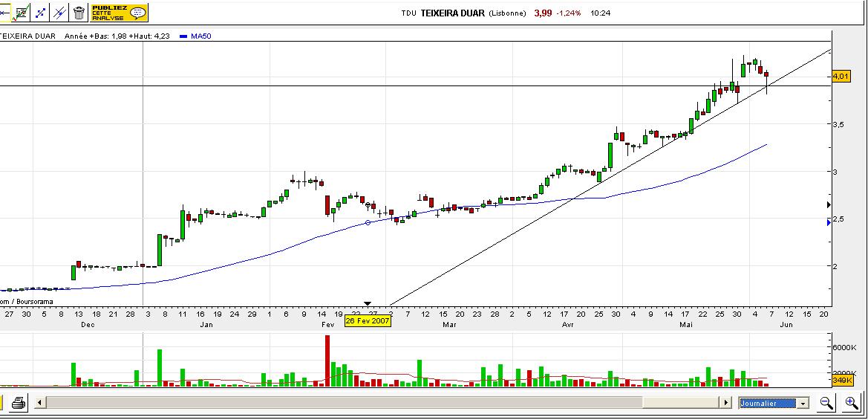The height and width of the screenshot is (420, 868).
Task: Click the MA50 legend label
Action: pos(201,36)
